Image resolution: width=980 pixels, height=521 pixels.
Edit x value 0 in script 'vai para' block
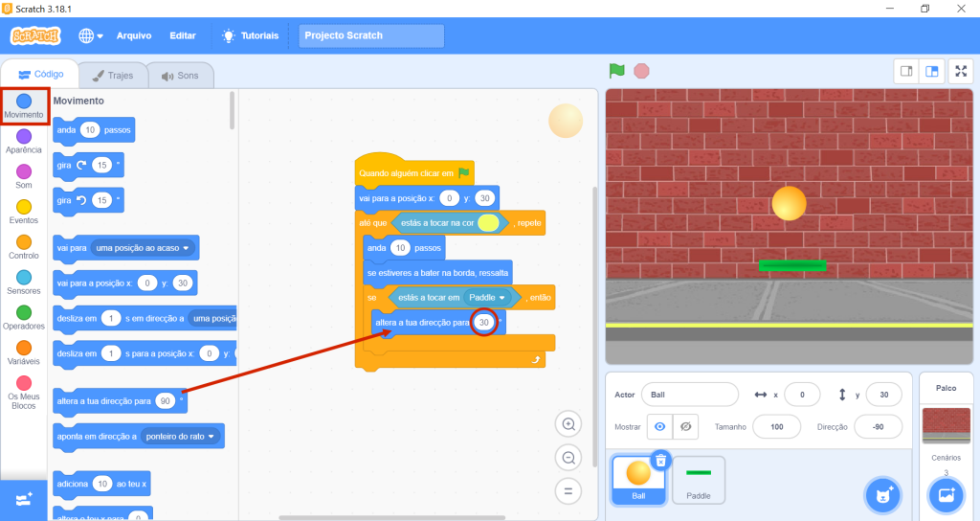(x=449, y=198)
